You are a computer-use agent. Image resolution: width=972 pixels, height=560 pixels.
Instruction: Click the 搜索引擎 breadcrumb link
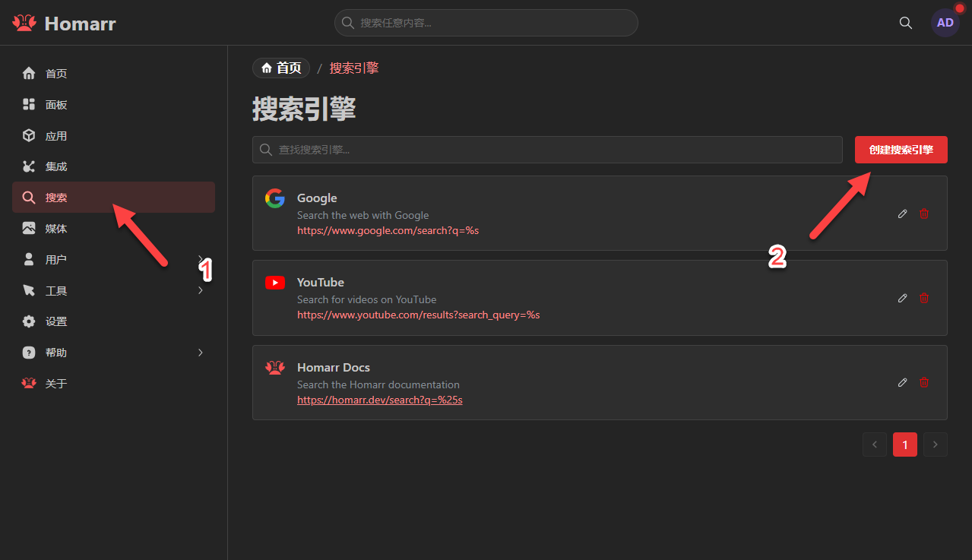pyautogui.click(x=354, y=68)
